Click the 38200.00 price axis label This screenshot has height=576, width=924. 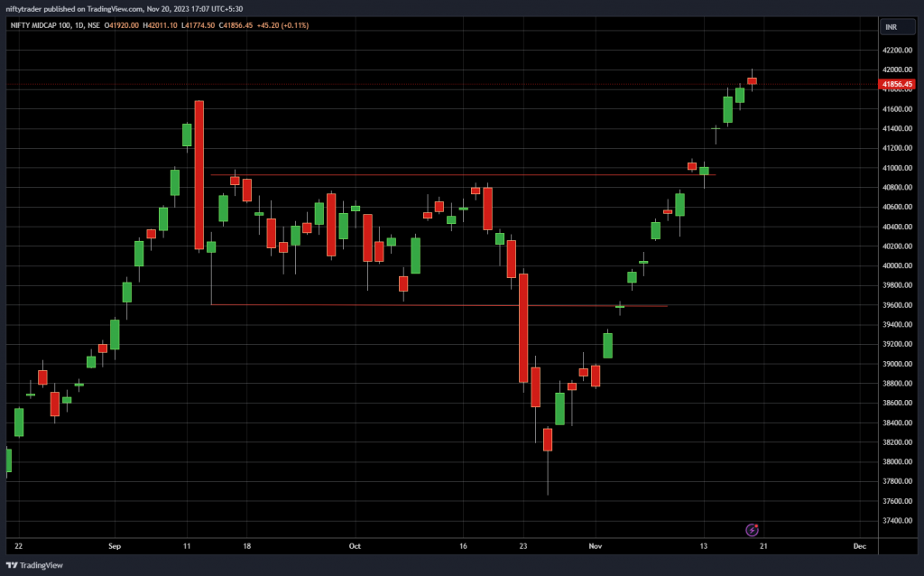(897, 442)
